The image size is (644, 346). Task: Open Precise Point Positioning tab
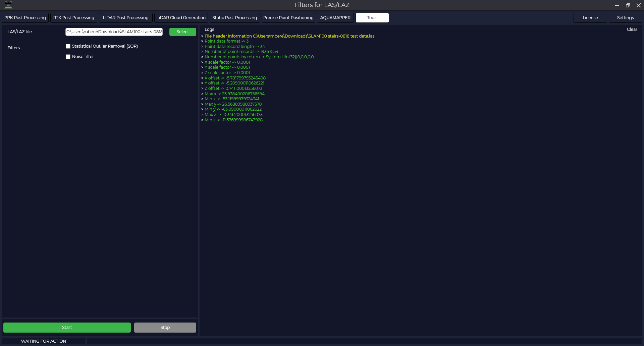pos(288,18)
